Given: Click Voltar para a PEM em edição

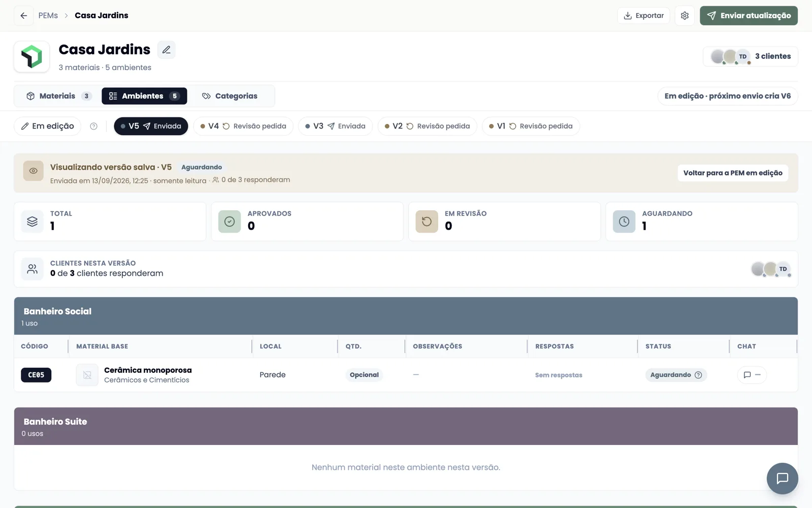Looking at the screenshot, I should coord(733,173).
